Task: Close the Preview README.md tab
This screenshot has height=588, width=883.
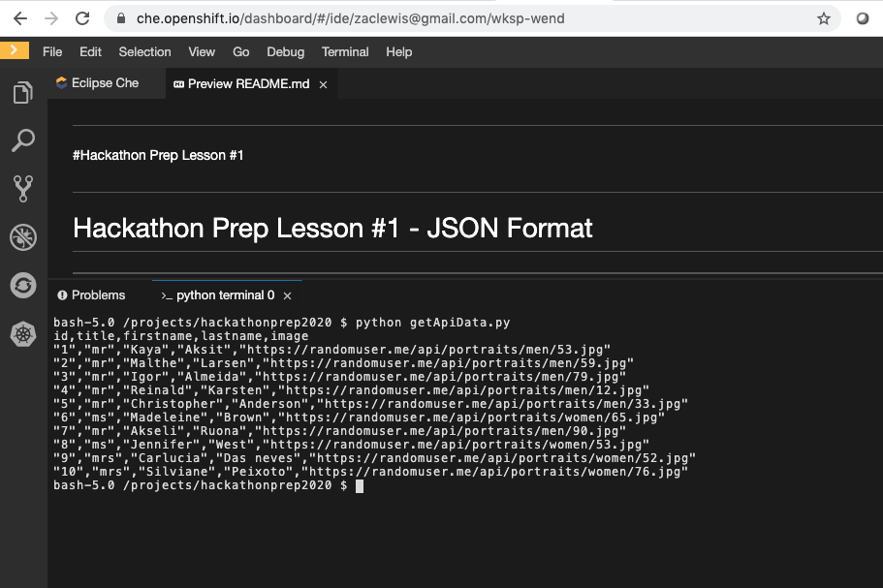Action: [x=324, y=85]
